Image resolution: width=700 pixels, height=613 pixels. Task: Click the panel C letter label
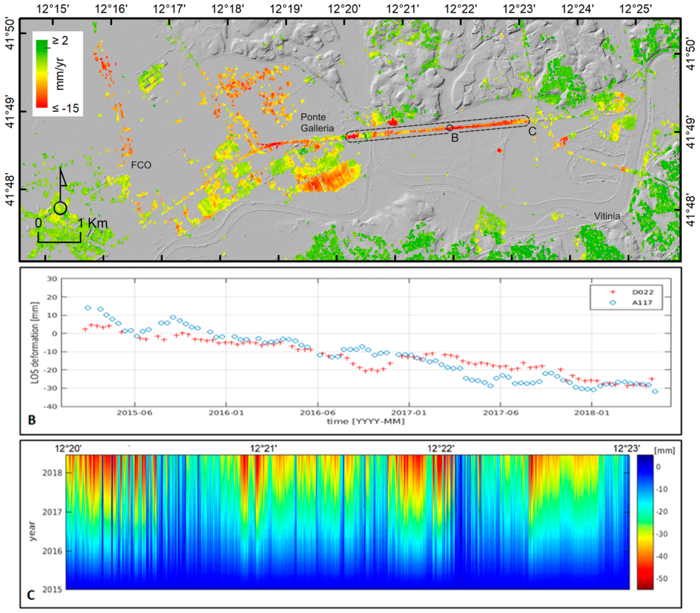(31, 595)
